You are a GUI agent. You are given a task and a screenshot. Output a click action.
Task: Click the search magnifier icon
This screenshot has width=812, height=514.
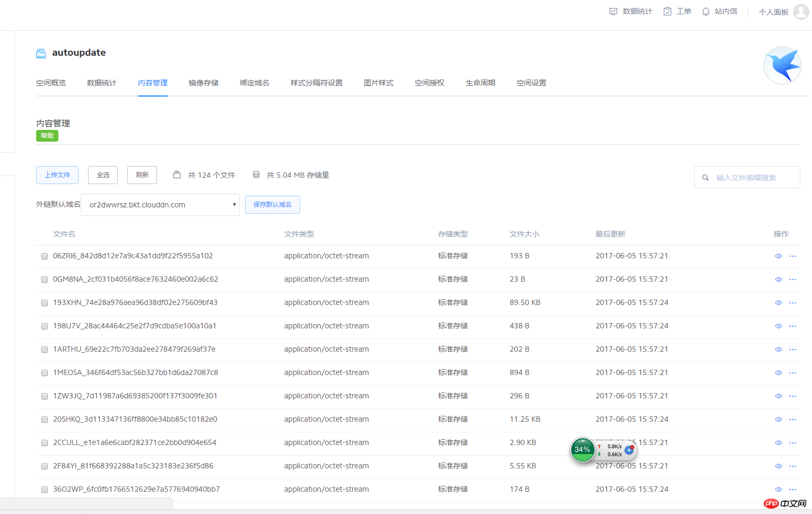(705, 178)
